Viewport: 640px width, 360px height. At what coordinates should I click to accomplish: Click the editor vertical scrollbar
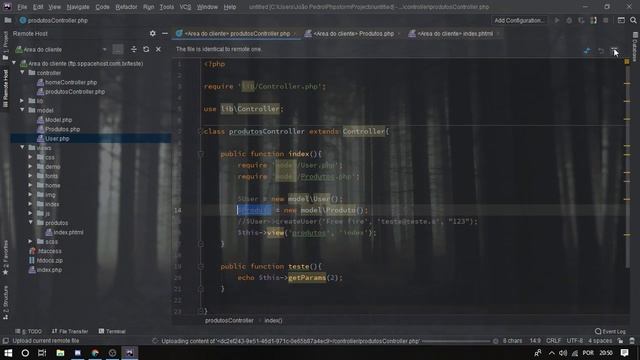point(627,167)
